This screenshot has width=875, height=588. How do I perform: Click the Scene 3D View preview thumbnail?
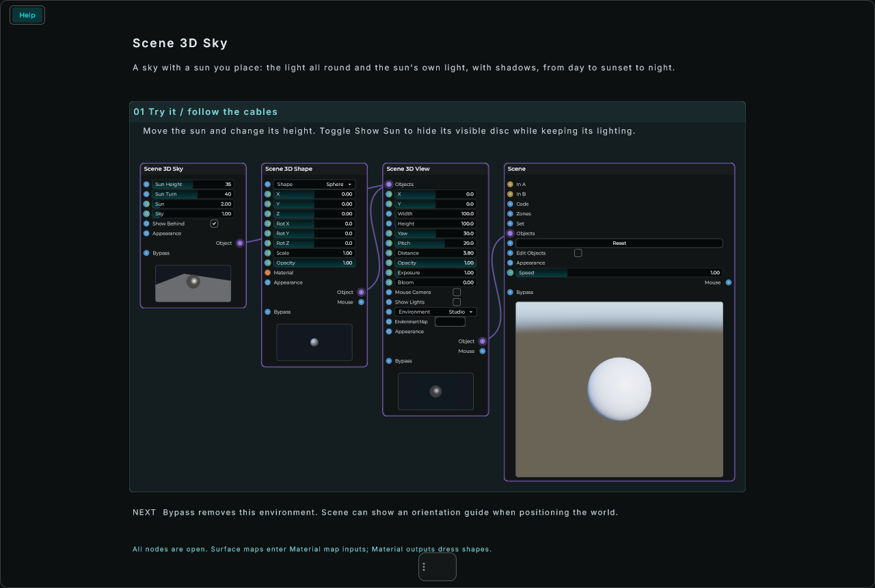435,391
